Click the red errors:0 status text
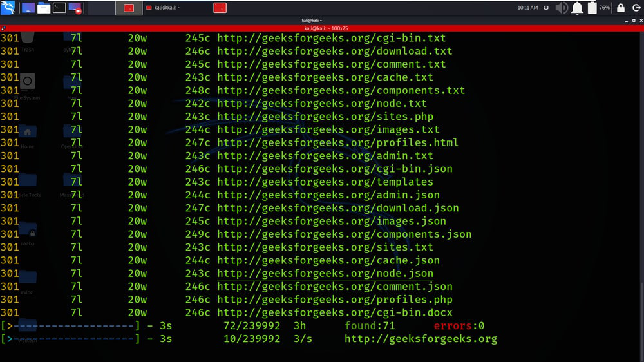Viewport: 644px width, 362px height. tap(459, 326)
